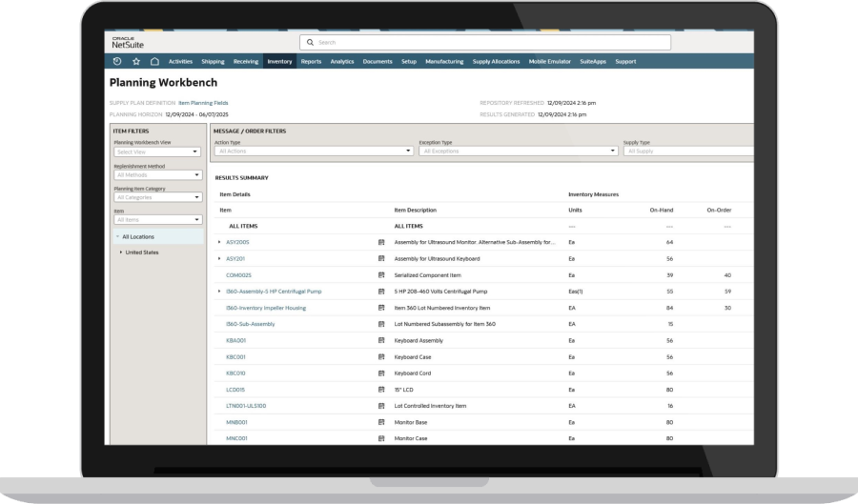This screenshot has width=858, height=504.
Task: Collapse the All Locations tree node
Action: (x=117, y=236)
